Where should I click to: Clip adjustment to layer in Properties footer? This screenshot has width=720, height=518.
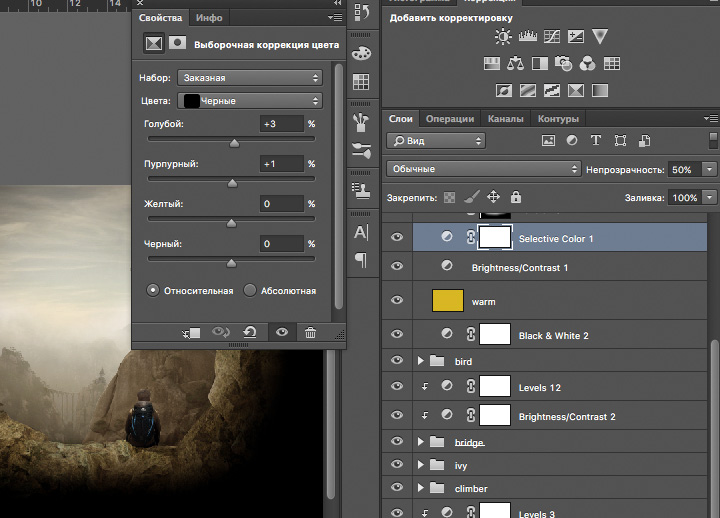point(191,333)
